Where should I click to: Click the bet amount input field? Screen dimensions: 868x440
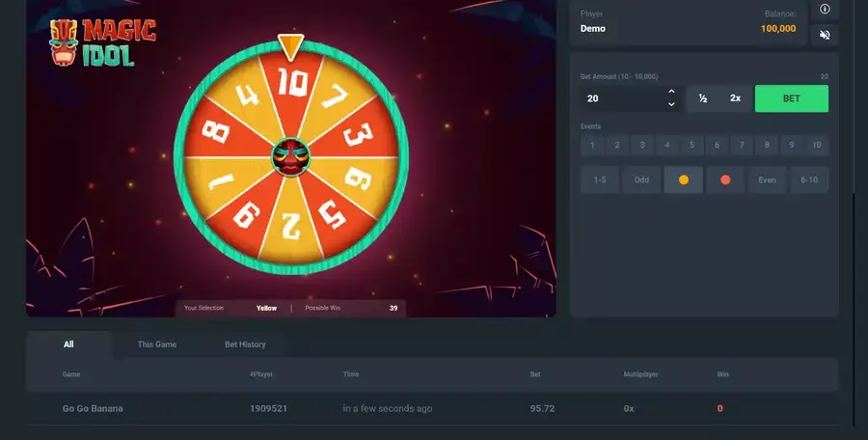(x=620, y=98)
